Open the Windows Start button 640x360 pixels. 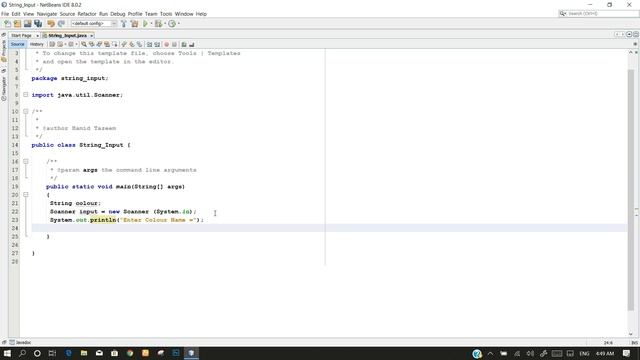7,353
